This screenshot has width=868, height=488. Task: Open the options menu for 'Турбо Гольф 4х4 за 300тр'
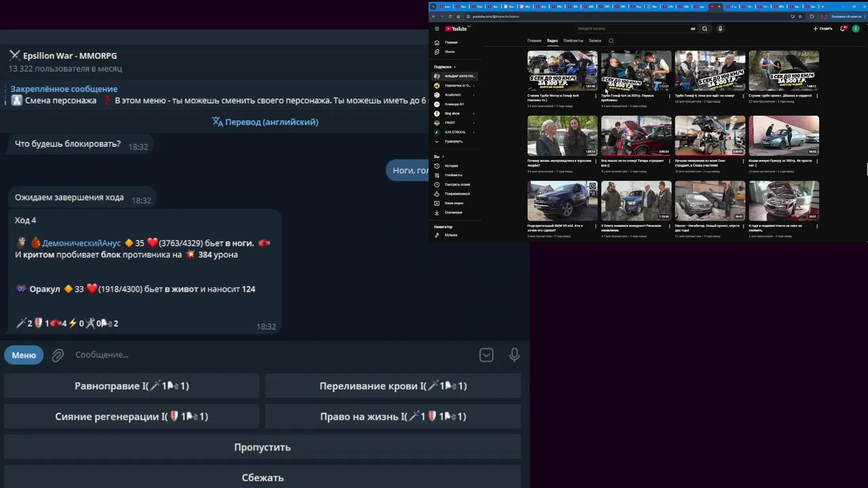coord(669,96)
